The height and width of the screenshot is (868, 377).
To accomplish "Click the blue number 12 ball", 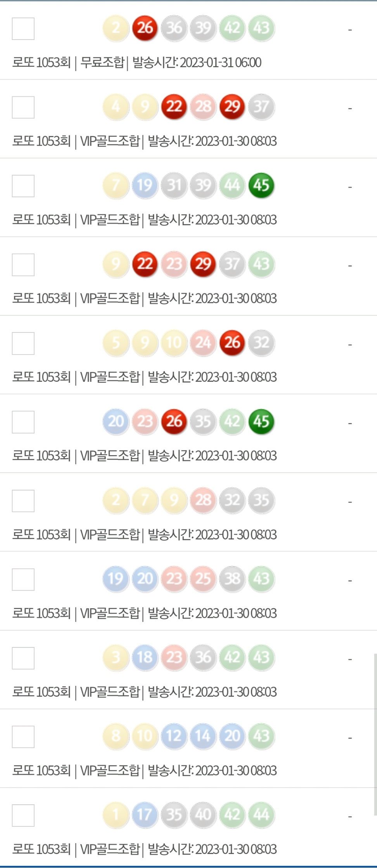I will (x=174, y=736).
